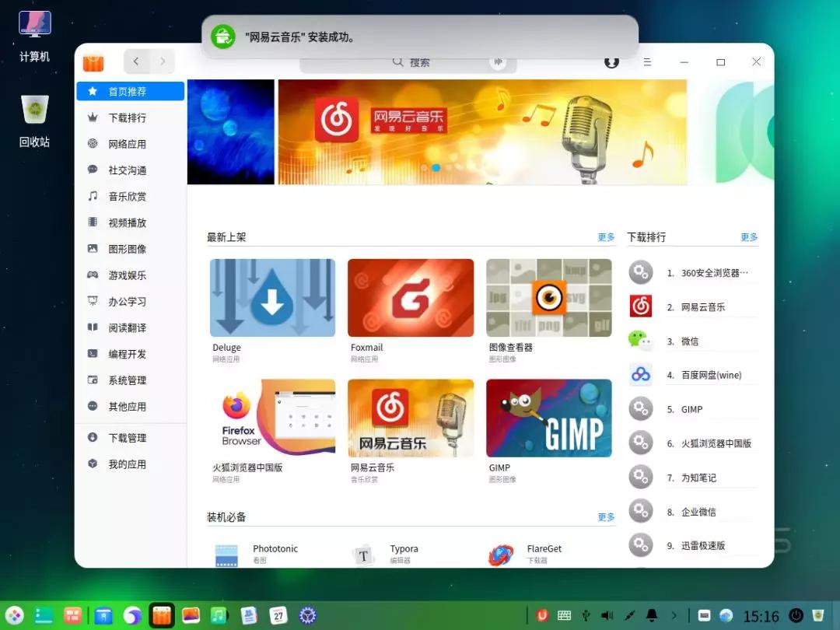840x630 pixels.
Task: Open the notification bell in the taskbar
Action: pyautogui.click(x=652, y=614)
